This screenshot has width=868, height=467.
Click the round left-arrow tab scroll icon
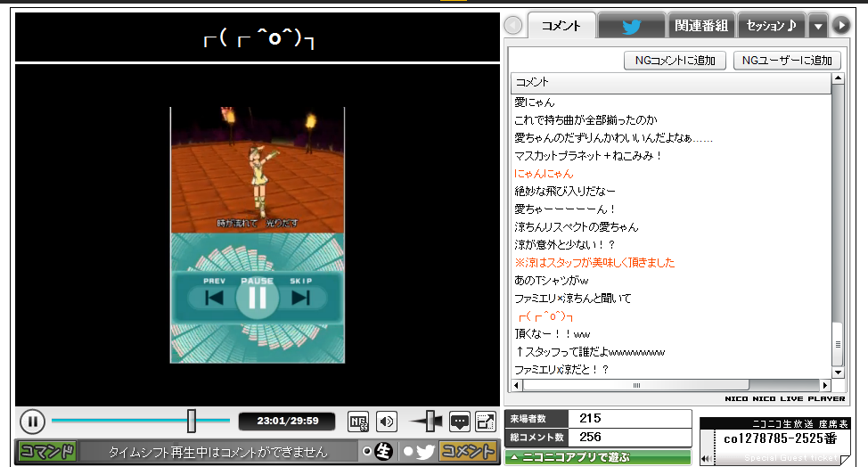(x=513, y=25)
